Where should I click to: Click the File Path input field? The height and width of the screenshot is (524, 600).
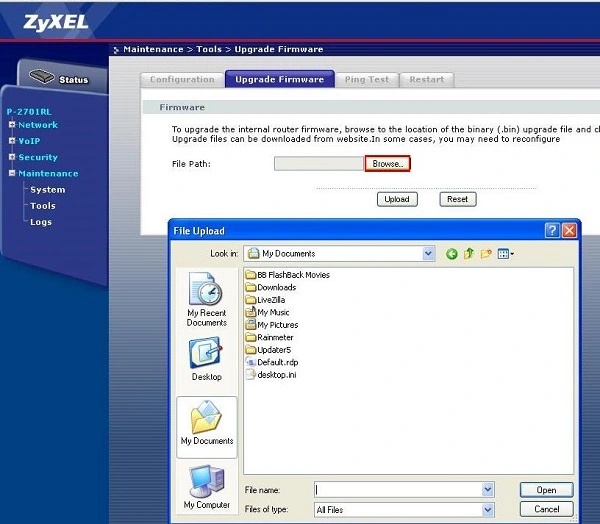tap(319, 163)
